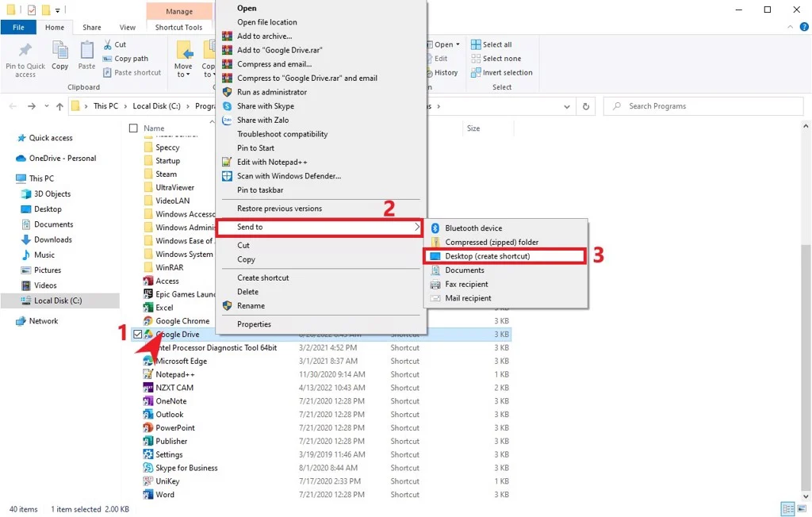This screenshot has width=812, height=517.
Task: Collapse This PC in the sidebar
Action: pos(11,178)
